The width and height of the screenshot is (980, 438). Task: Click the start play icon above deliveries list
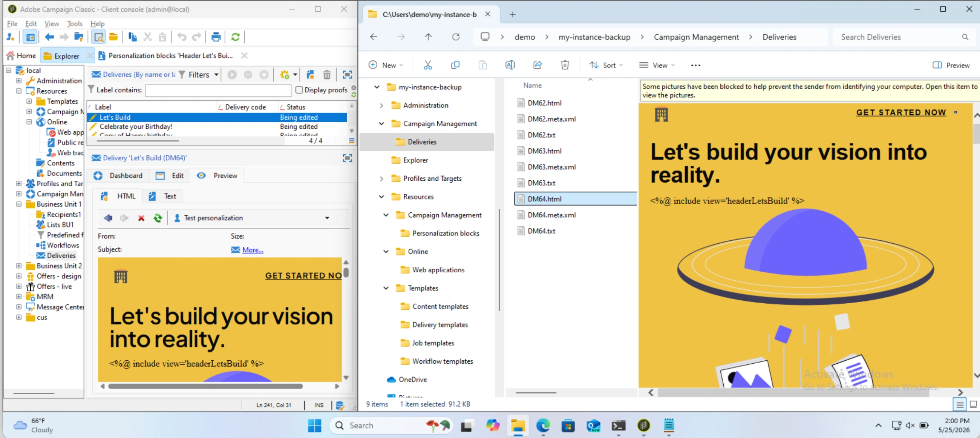(232, 75)
